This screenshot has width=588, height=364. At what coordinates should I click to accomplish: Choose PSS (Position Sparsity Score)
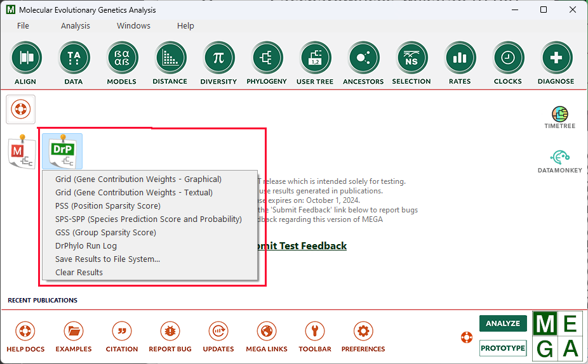107,206
